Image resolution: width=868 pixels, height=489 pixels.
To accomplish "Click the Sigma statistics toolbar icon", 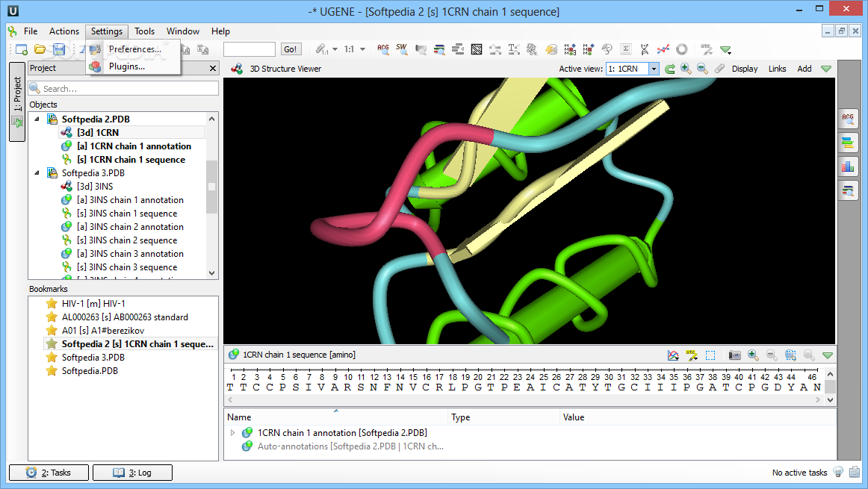I will (x=625, y=49).
